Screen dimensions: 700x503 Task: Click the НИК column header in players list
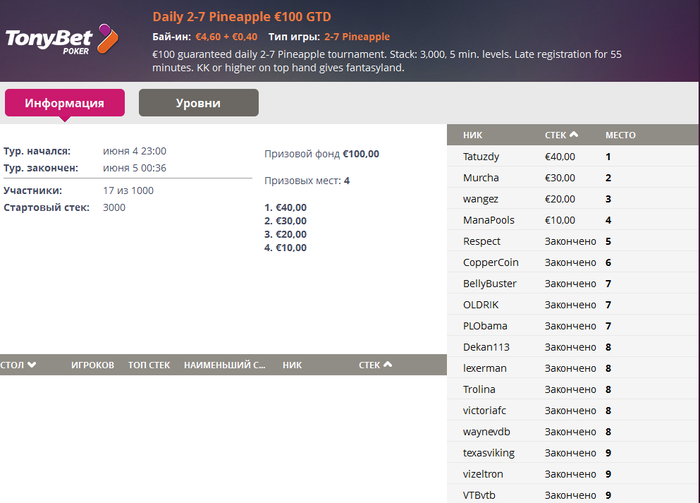point(472,135)
